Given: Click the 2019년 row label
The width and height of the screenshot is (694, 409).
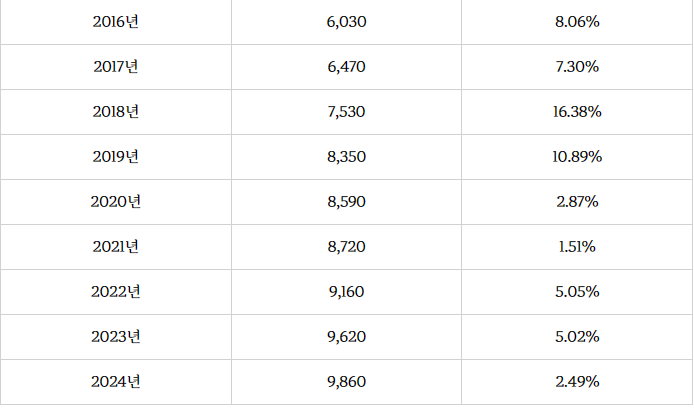Looking at the screenshot, I should [115, 157].
